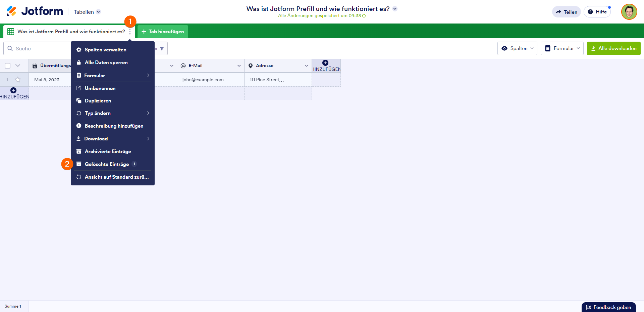
Task: Expand the Typ ändern submenu
Action: coord(148,113)
